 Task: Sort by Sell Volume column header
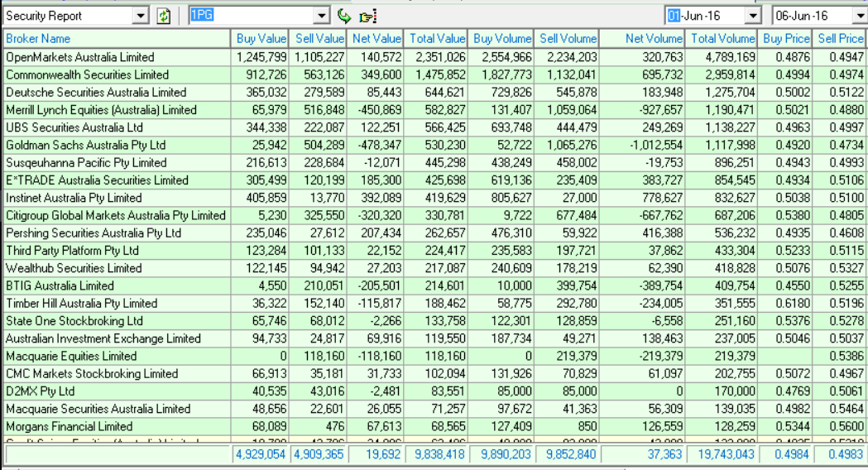click(x=566, y=39)
